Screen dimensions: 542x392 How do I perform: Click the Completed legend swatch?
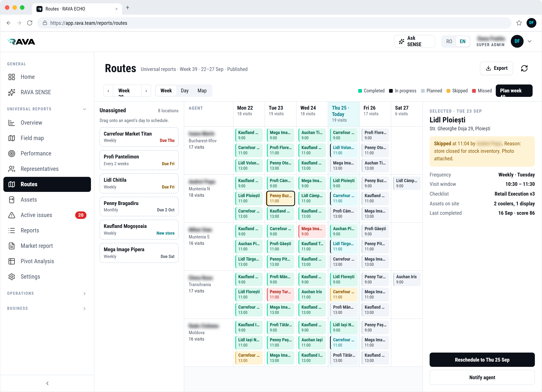tap(360, 91)
